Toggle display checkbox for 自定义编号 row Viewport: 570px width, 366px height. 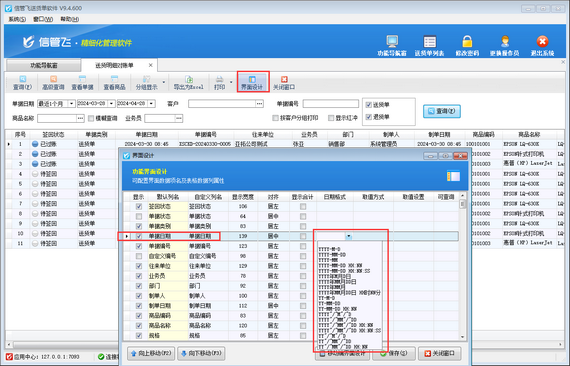139,256
